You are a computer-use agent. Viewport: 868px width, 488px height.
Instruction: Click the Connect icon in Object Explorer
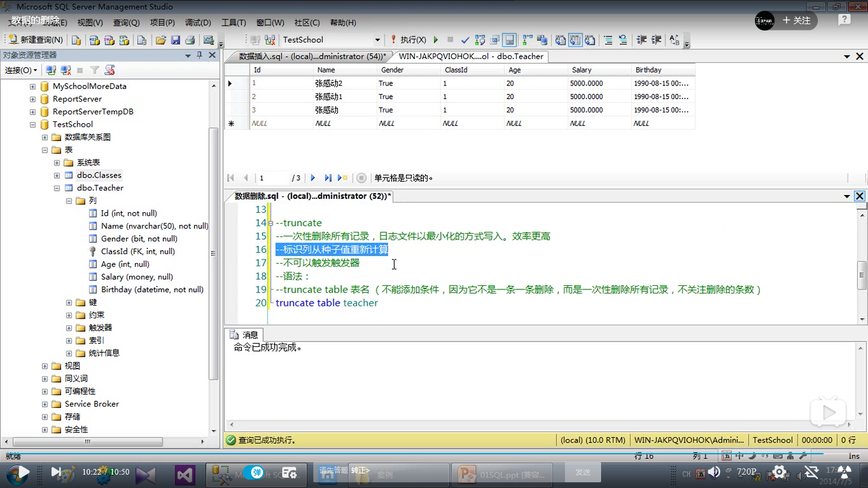[x=51, y=70]
